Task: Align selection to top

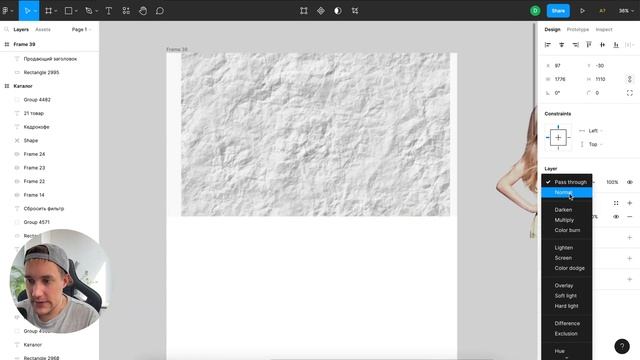Action: pos(589,45)
